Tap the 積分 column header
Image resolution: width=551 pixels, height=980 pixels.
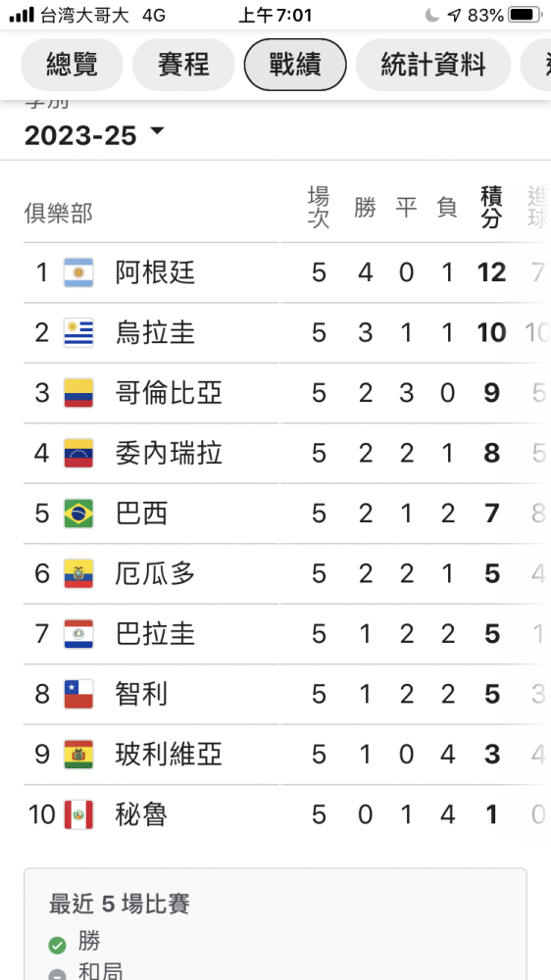point(491,207)
